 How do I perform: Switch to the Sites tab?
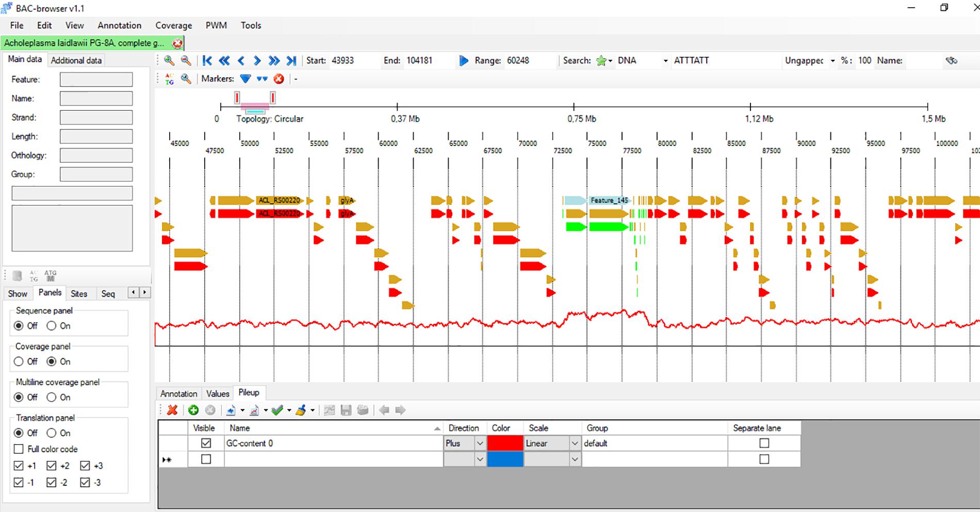(79, 293)
